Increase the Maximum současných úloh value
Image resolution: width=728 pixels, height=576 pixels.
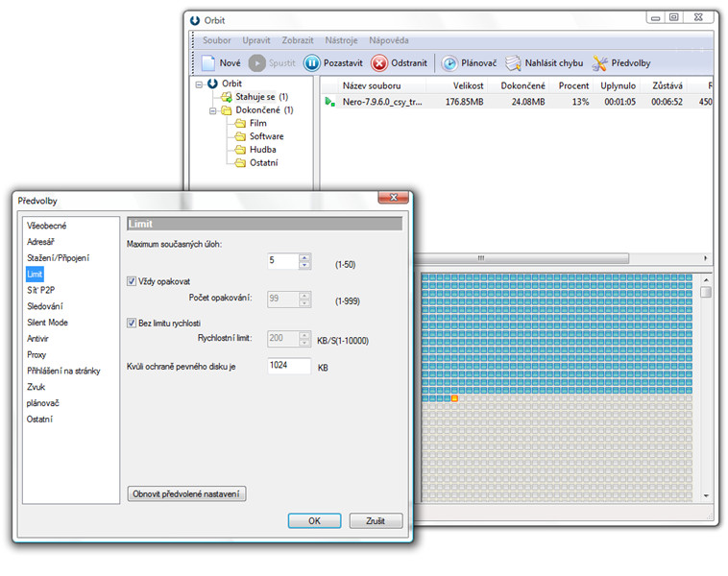(x=304, y=257)
